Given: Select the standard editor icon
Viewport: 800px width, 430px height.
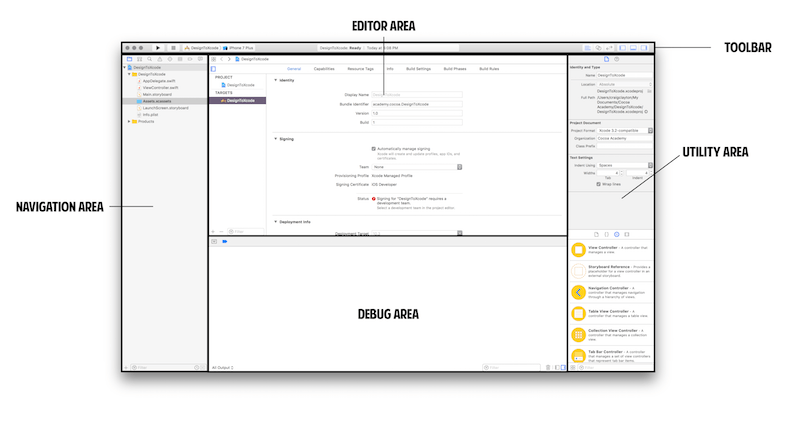Looking at the screenshot, I should coord(588,48).
